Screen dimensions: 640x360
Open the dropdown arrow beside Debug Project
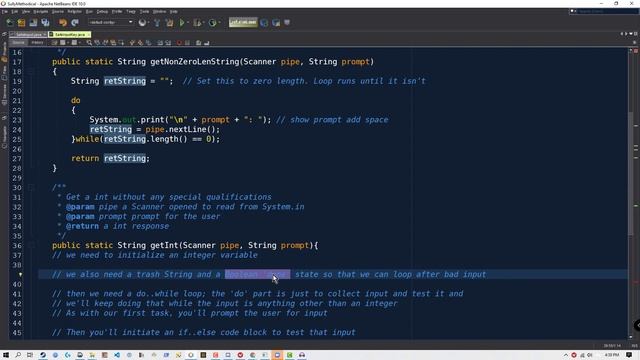204,22
